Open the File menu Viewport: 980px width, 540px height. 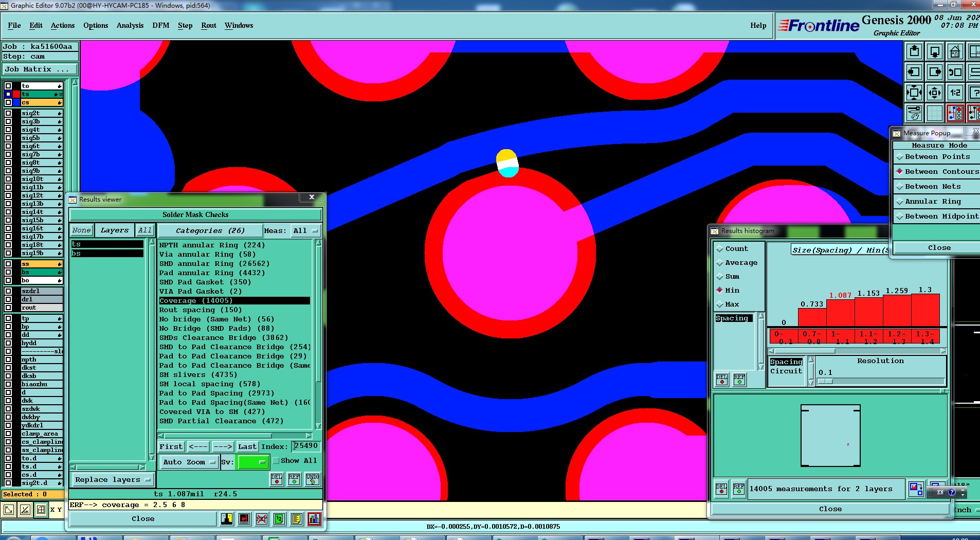[14, 26]
